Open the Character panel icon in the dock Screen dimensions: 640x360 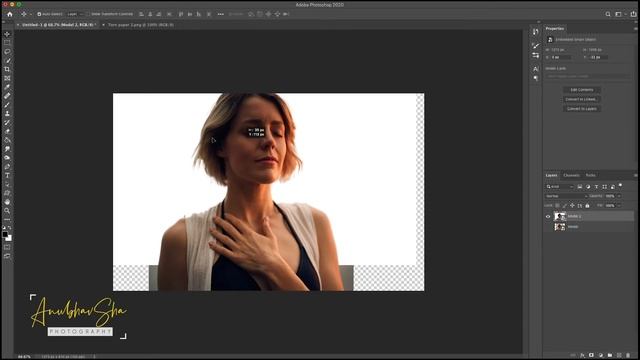pos(536,69)
